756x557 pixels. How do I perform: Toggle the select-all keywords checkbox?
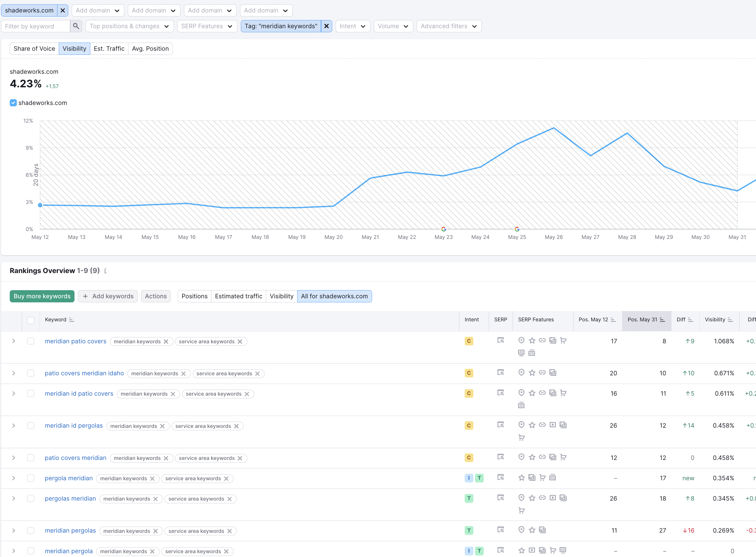pos(31,320)
